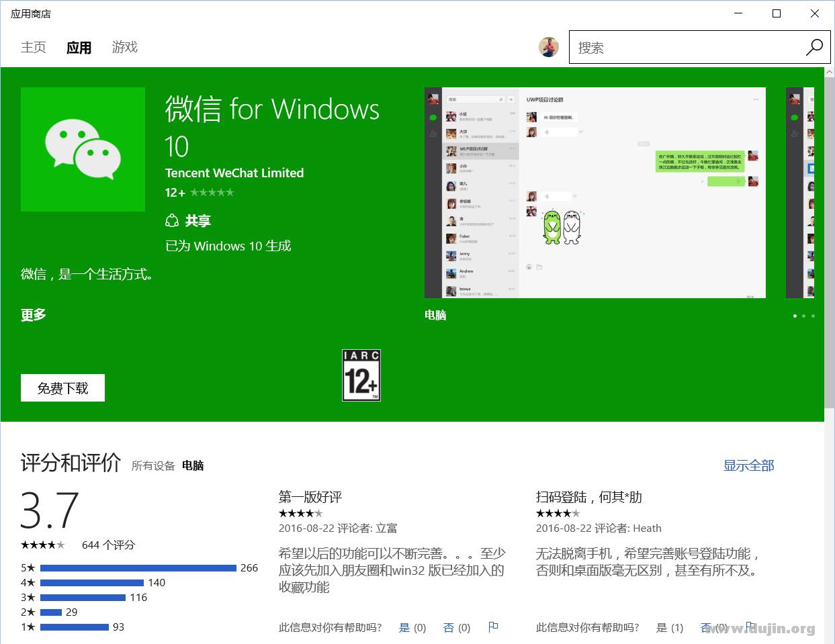835x644 pixels.
Task: Click the line 2016-08-22 评论者: Heath
Action: [x=599, y=528]
